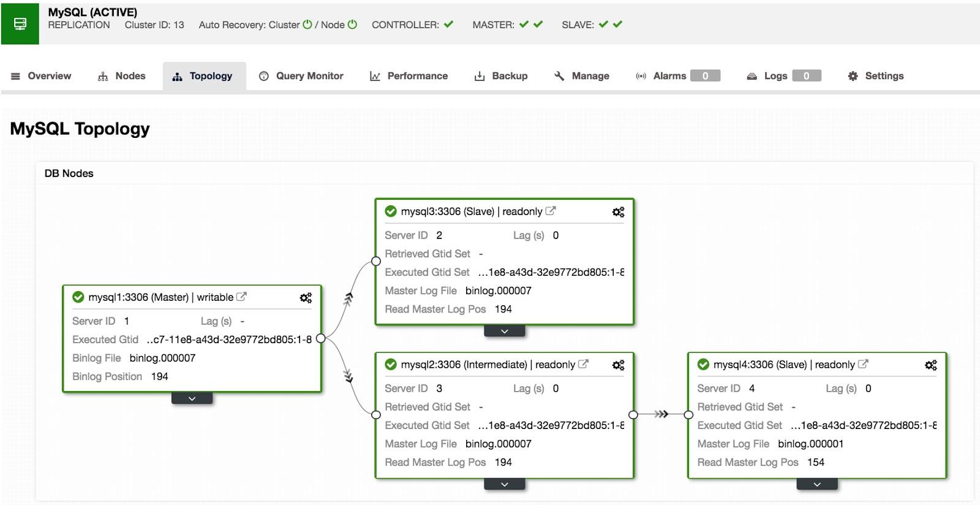Toggle Cluster auto recovery power icon
980x505 pixels.
pyautogui.click(x=307, y=25)
